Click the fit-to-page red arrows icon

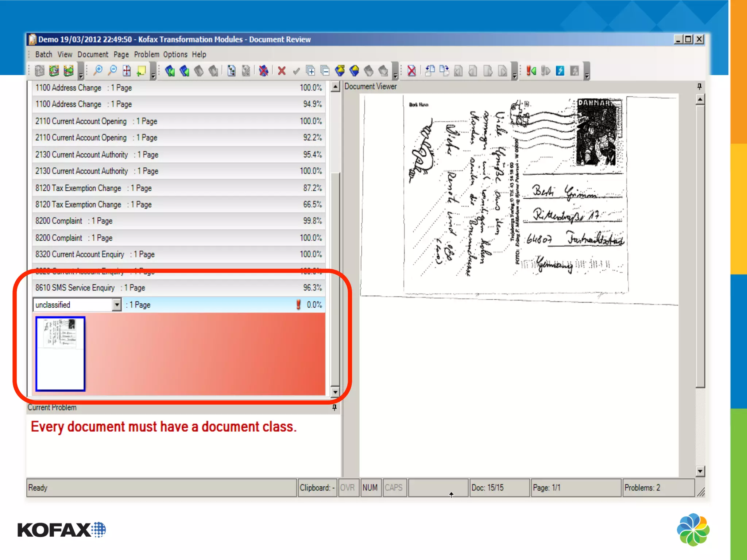tap(127, 71)
